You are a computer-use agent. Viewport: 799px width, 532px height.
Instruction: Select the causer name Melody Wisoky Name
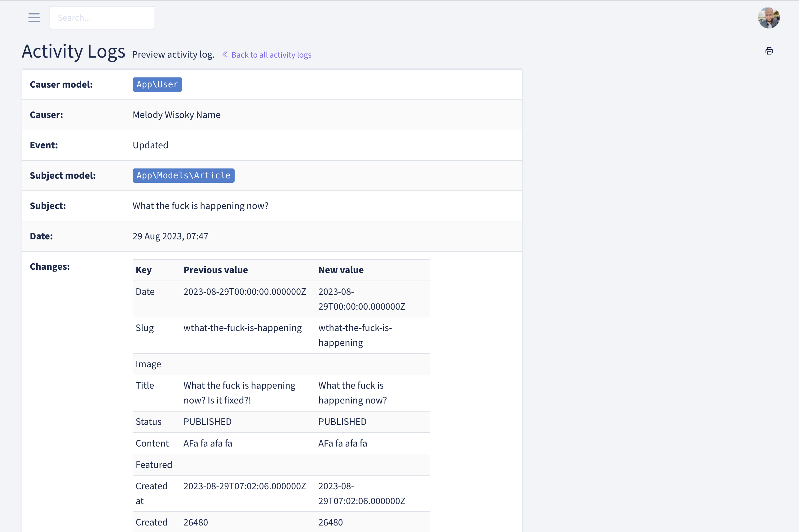coord(176,115)
